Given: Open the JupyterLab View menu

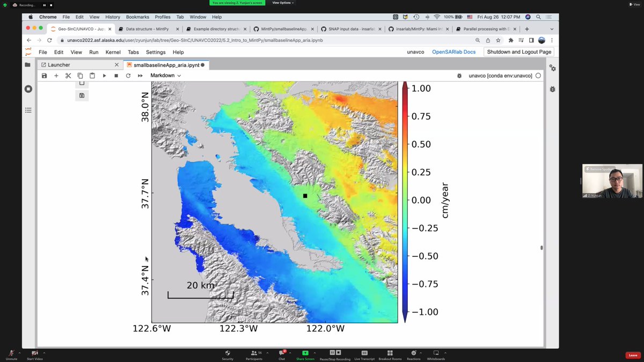Looking at the screenshot, I should coord(76,52).
